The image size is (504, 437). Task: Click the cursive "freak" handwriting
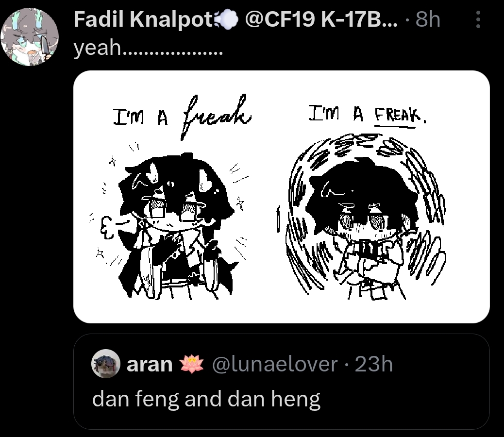[216, 117]
